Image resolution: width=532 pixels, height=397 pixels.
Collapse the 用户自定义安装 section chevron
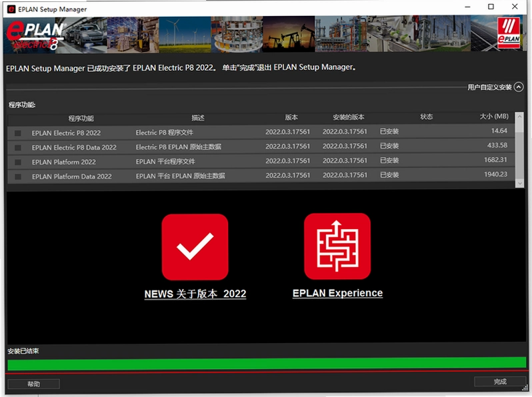(x=519, y=87)
